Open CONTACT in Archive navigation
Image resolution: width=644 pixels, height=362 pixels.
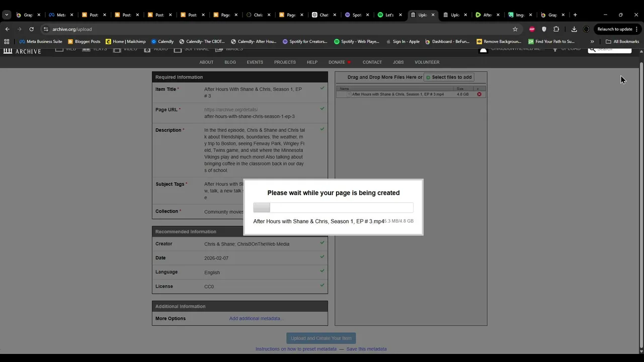click(372, 62)
